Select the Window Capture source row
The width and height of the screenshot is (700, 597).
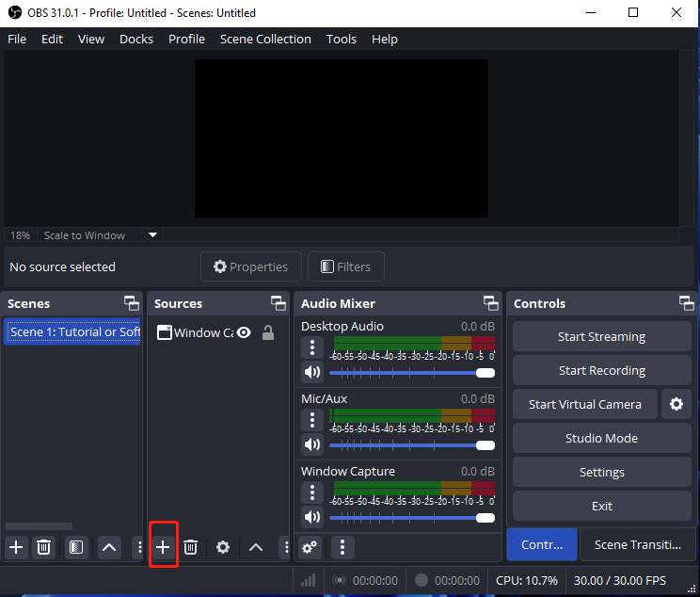click(x=218, y=332)
